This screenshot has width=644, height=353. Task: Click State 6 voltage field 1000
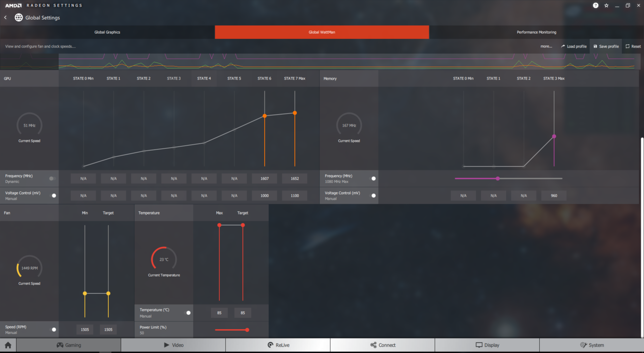[x=265, y=196]
